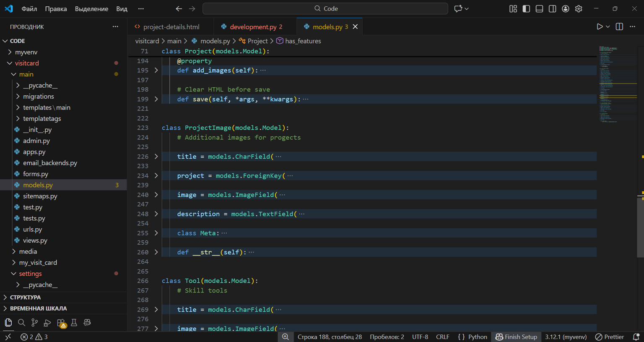The height and width of the screenshot is (342, 644).
Task: Open the Extensions view icon with warning badge
Action: (61, 323)
